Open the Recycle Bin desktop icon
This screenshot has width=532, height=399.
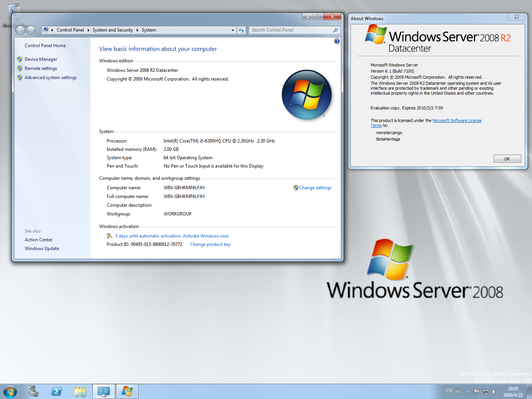tap(14, 11)
